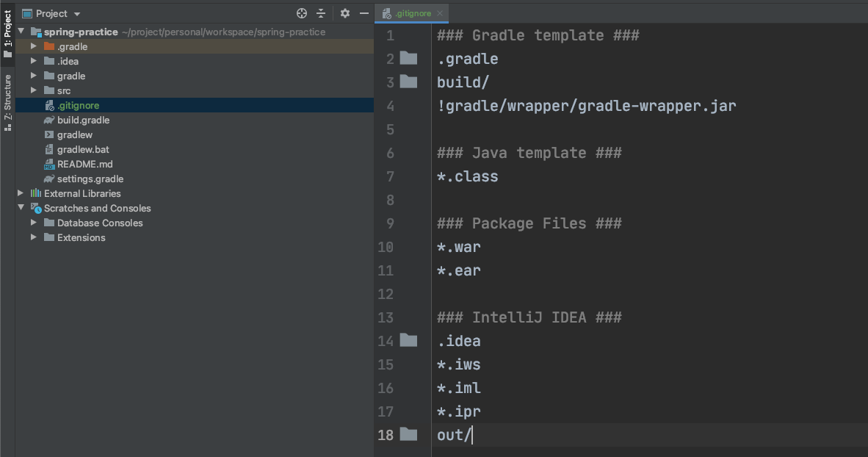868x457 pixels.
Task: Open Project panel settings gear
Action: (345, 13)
